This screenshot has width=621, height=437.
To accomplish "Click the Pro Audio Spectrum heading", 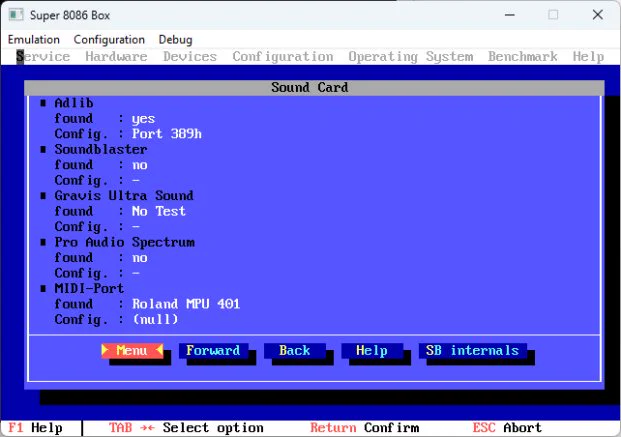I will click(x=124, y=242).
